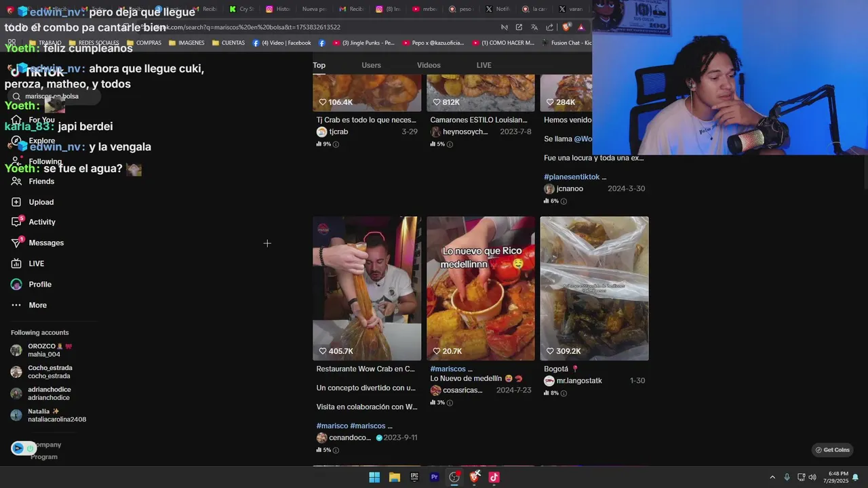Open the (4) Video | Facebook bookmark
This screenshot has height=488, width=868.
click(x=281, y=43)
